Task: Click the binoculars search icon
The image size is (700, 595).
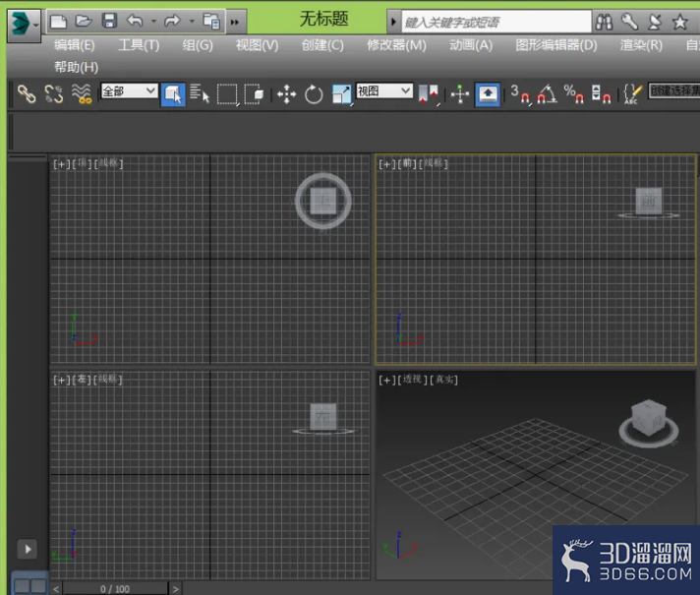Action: click(604, 22)
